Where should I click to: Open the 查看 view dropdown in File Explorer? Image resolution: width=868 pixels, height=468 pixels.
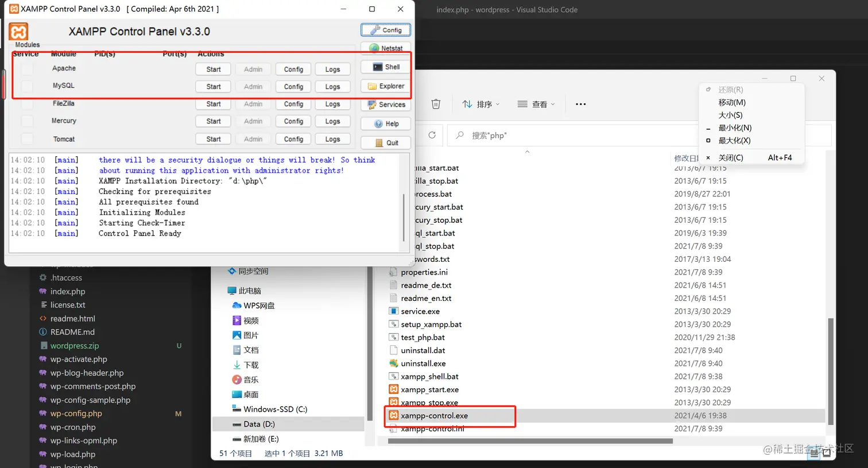[536, 104]
